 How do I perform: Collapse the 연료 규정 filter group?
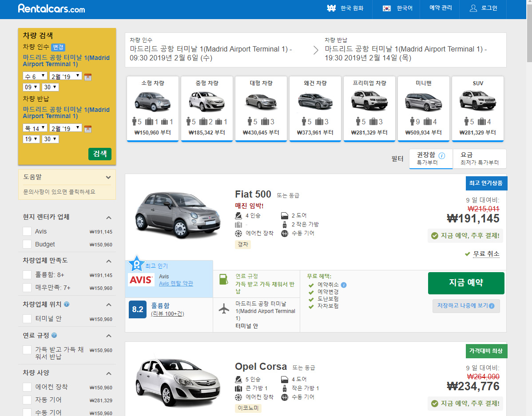[108, 336]
